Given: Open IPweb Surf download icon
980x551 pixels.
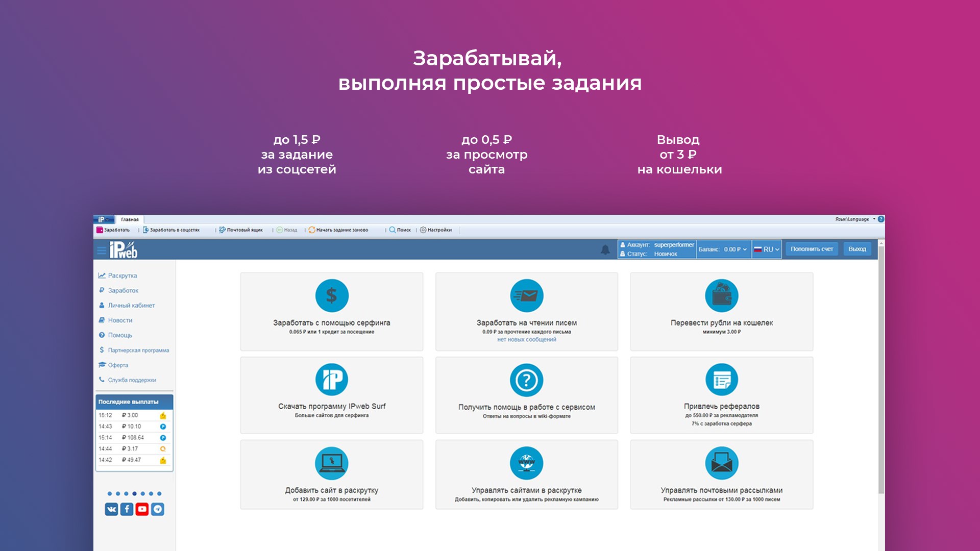Looking at the screenshot, I should point(332,380).
